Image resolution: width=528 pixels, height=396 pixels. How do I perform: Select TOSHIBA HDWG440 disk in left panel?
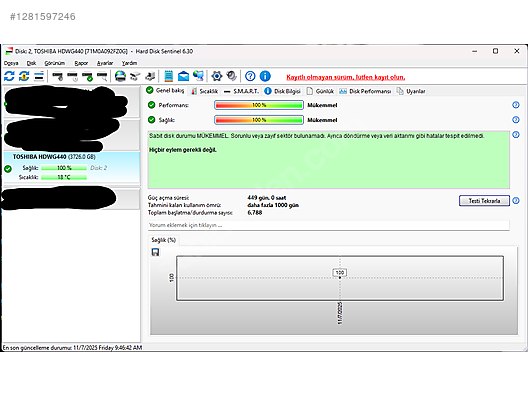pyautogui.click(x=71, y=167)
